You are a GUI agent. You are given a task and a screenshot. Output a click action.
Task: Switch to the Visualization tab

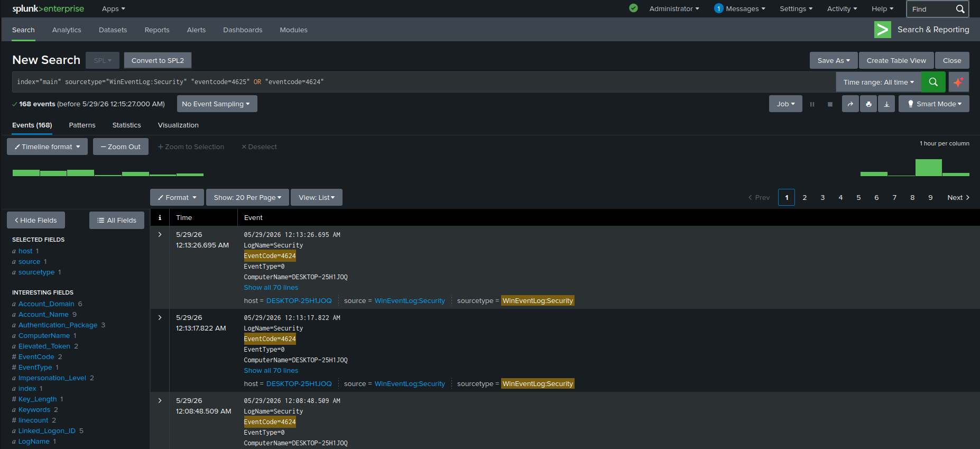[178, 125]
